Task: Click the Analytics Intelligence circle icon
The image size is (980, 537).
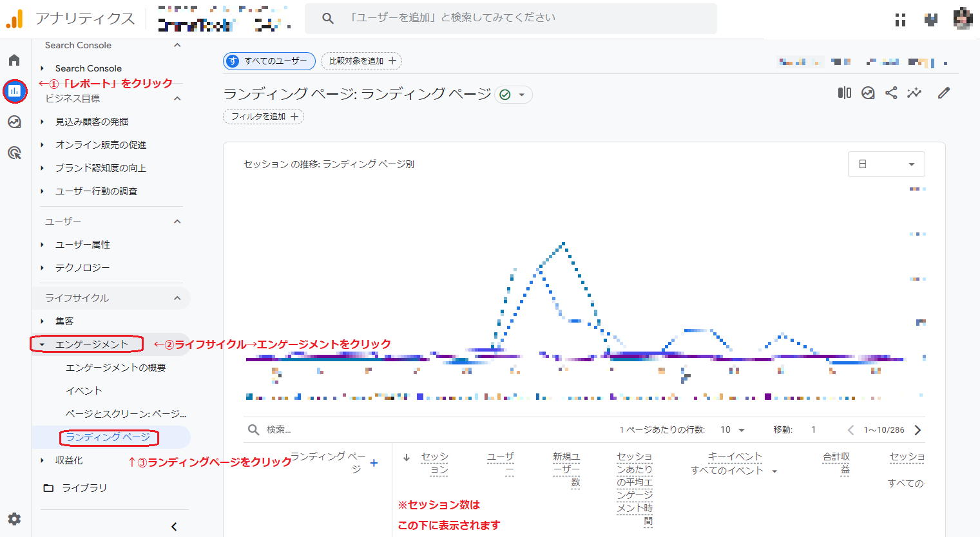Action: [x=868, y=92]
